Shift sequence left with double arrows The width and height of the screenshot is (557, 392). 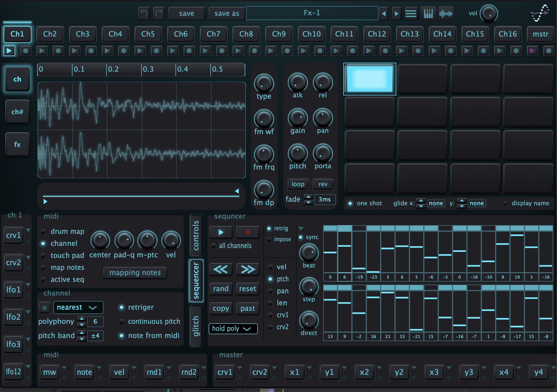221,269
